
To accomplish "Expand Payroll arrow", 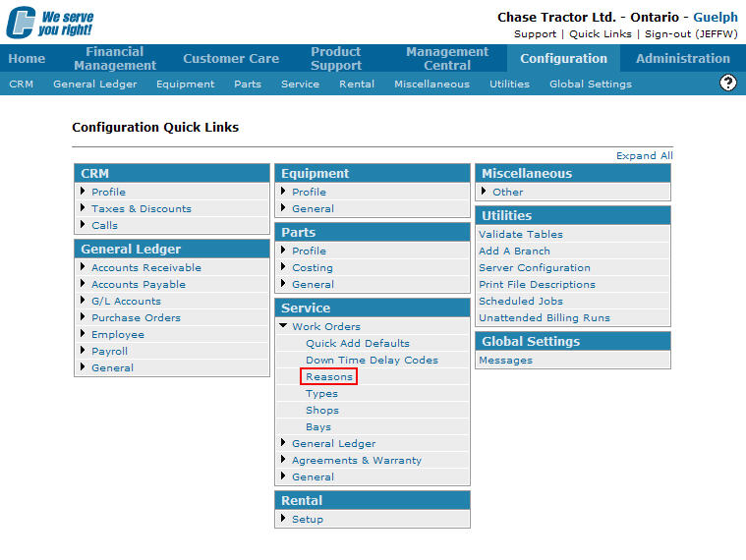I will [x=83, y=351].
